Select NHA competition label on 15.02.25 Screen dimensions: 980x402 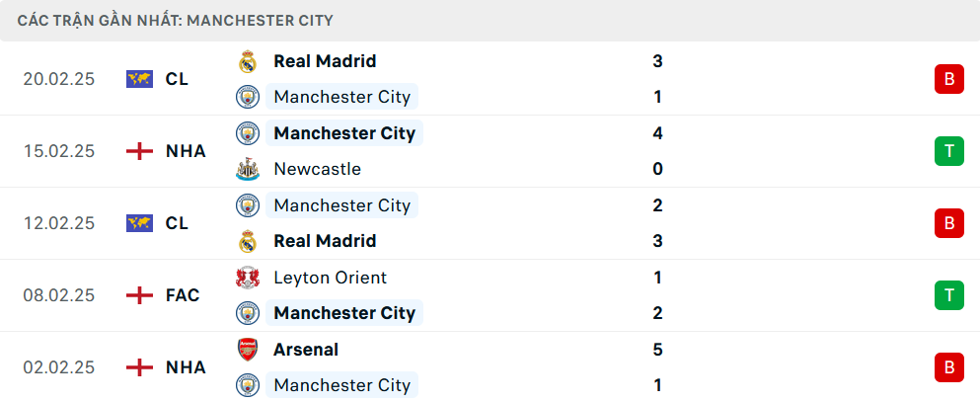point(186,151)
